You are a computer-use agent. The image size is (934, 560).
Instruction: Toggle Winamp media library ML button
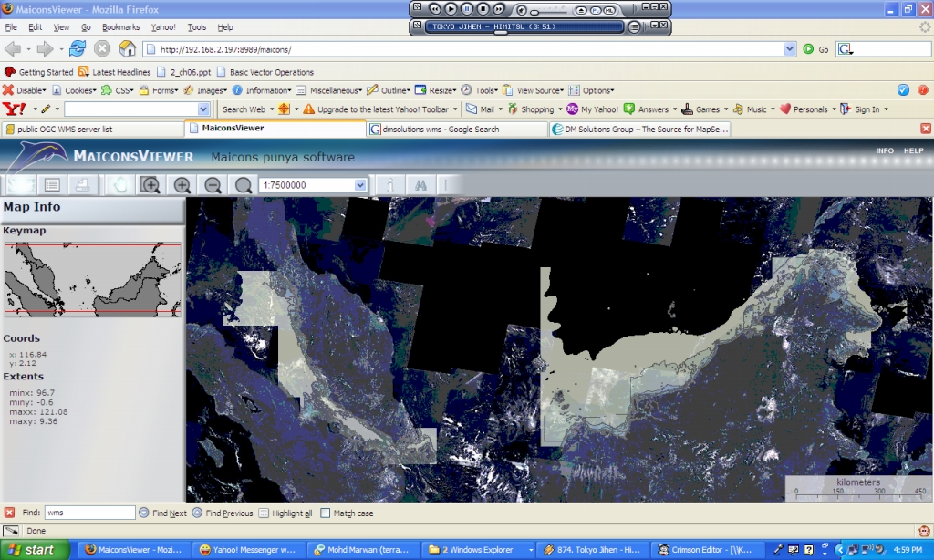(x=609, y=11)
